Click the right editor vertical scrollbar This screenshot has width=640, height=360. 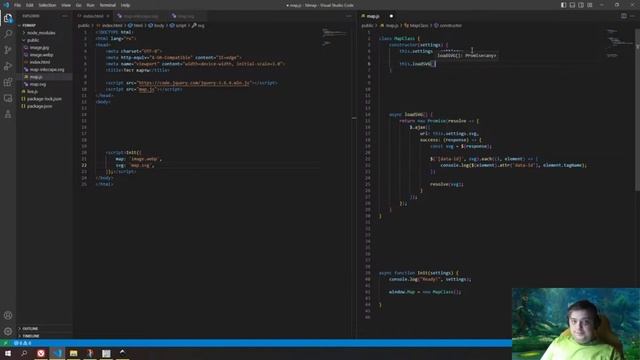tap(638, 110)
